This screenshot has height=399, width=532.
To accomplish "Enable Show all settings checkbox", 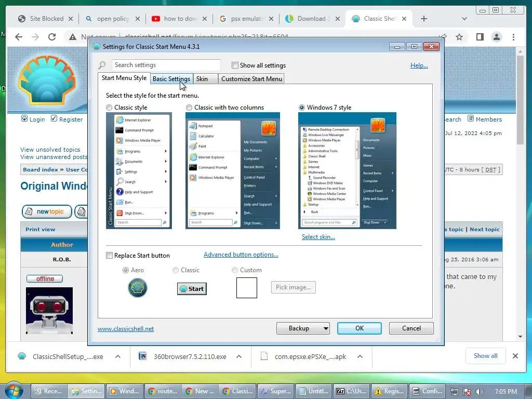I will [x=235, y=65].
